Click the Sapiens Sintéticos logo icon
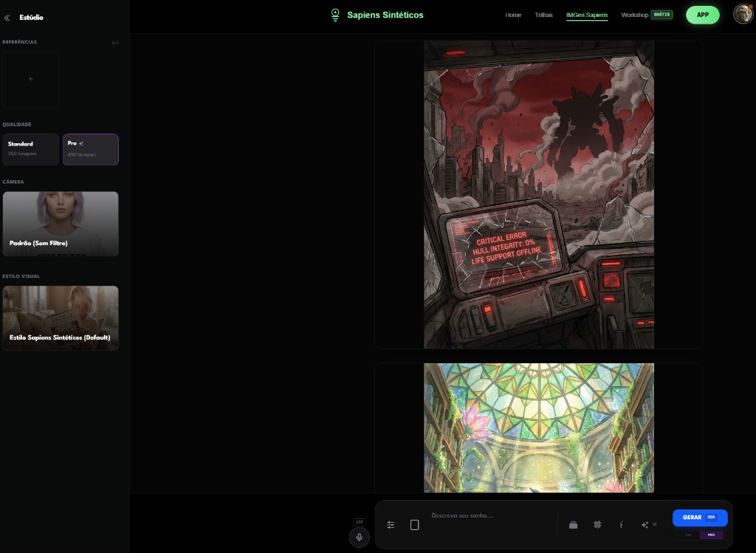The height and width of the screenshot is (553, 756). (x=335, y=15)
